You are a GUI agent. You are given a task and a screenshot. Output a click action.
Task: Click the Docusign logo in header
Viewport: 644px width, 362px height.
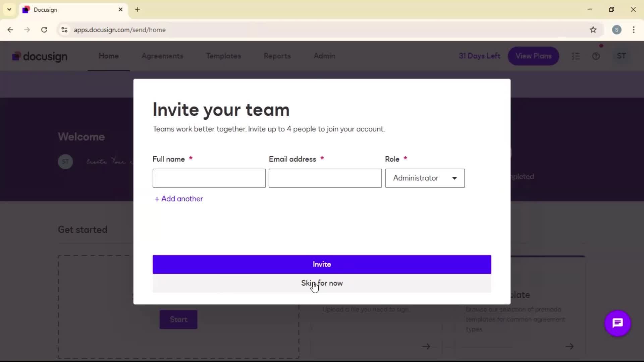[40, 56]
